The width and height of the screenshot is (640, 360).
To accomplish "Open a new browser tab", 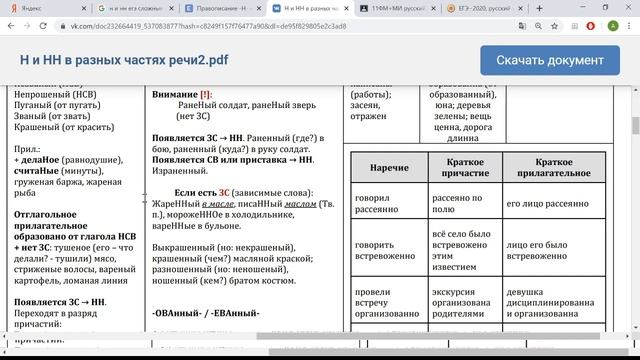I will [x=539, y=8].
